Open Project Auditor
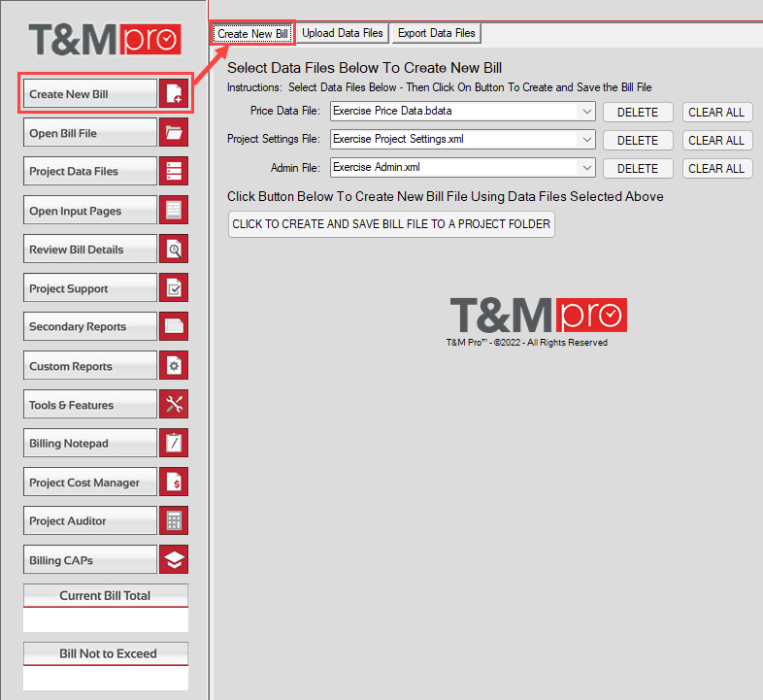 pos(90,520)
